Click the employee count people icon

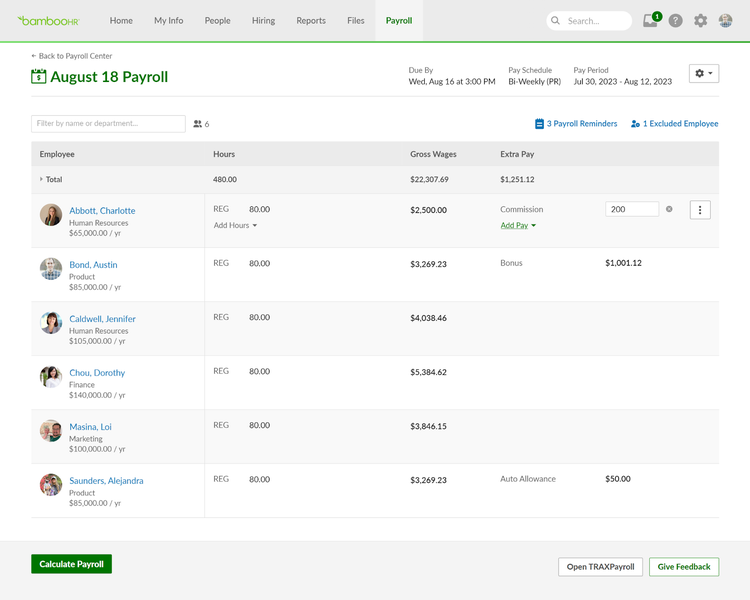tap(198, 124)
